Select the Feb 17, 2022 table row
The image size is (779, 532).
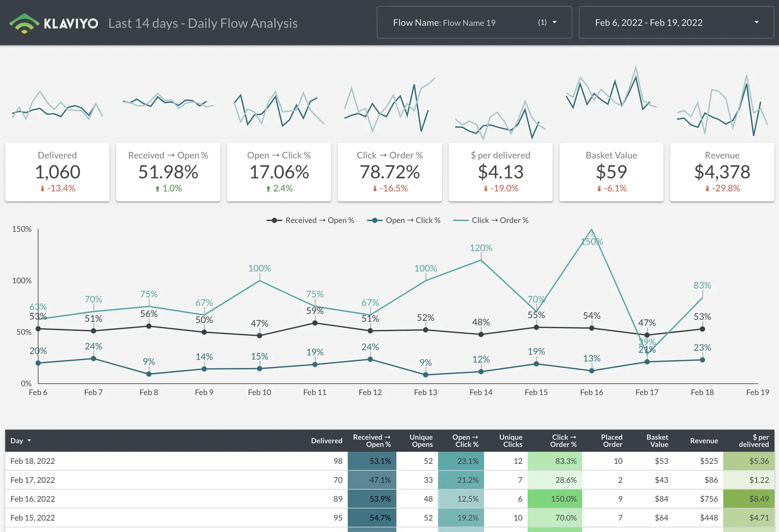tap(389, 480)
